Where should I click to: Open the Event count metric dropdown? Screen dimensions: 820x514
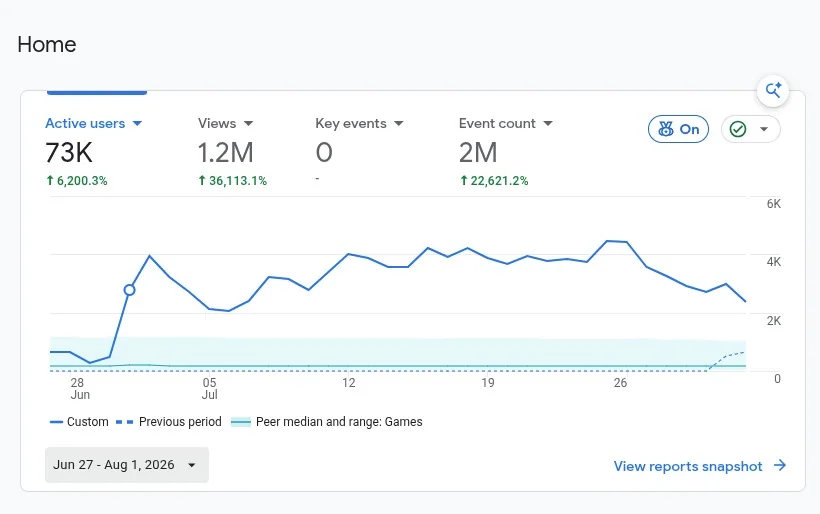pos(506,123)
